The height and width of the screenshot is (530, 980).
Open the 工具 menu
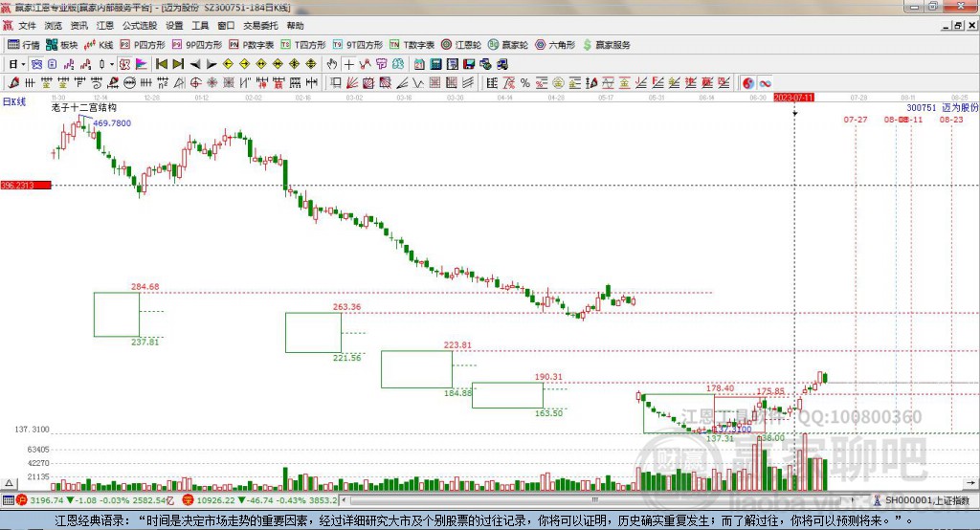click(x=200, y=26)
